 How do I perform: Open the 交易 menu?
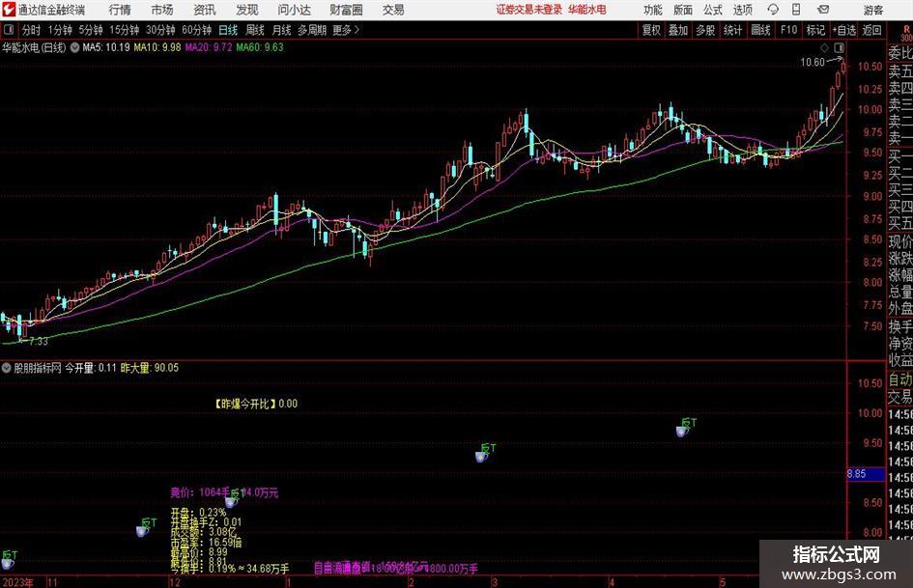393,10
